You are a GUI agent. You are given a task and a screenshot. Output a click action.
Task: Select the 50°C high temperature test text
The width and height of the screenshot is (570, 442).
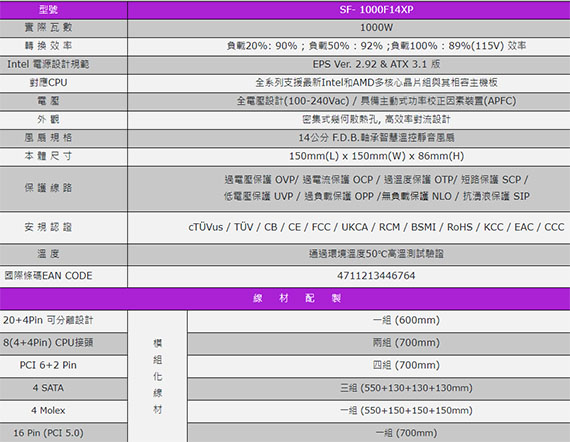(x=376, y=254)
